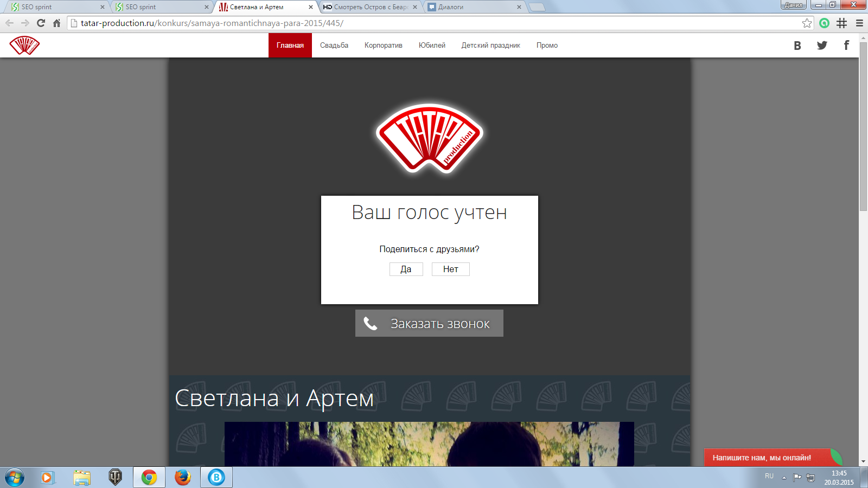
Task: Reload the page with refresh icon
Action: [x=41, y=23]
